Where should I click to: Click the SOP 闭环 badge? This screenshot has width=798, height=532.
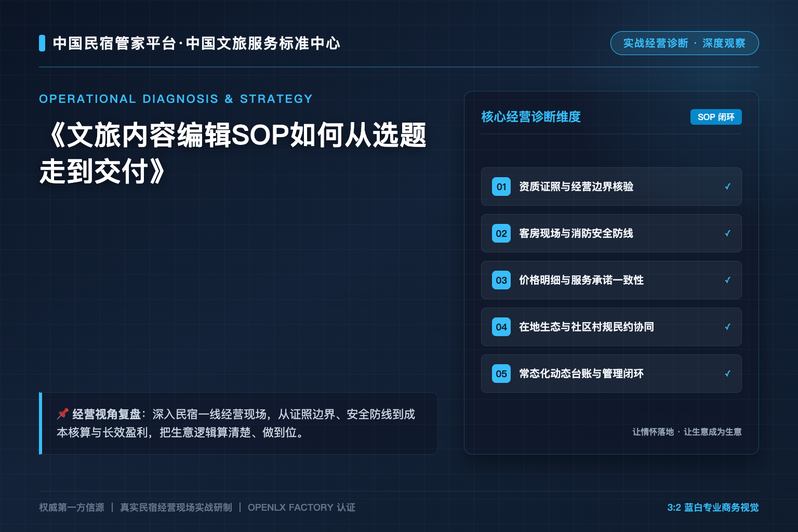click(716, 117)
